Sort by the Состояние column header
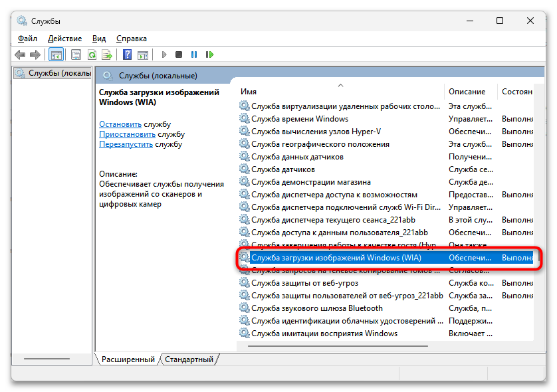 pyautogui.click(x=515, y=92)
